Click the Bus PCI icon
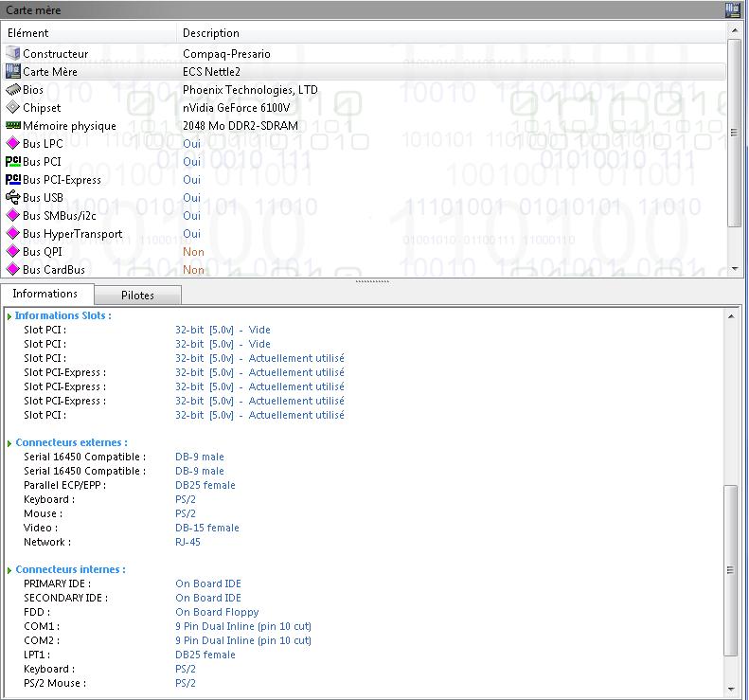Image resolution: width=749 pixels, height=700 pixels. coord(13,161)
